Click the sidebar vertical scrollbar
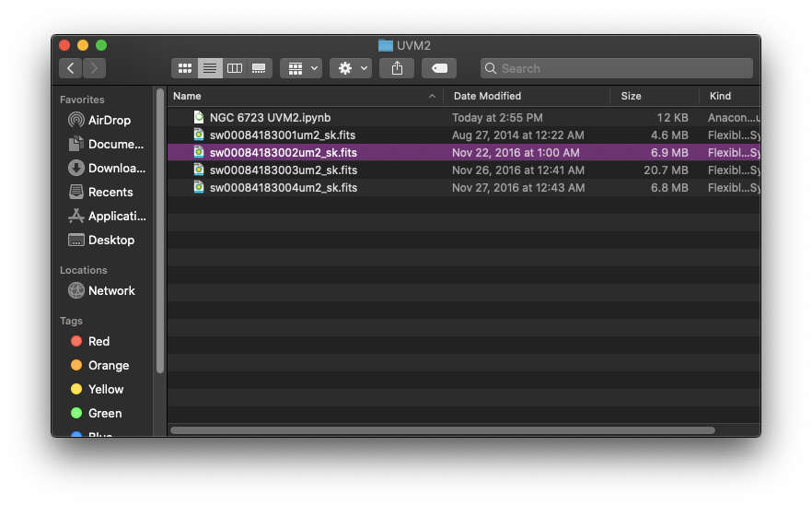 160,230
